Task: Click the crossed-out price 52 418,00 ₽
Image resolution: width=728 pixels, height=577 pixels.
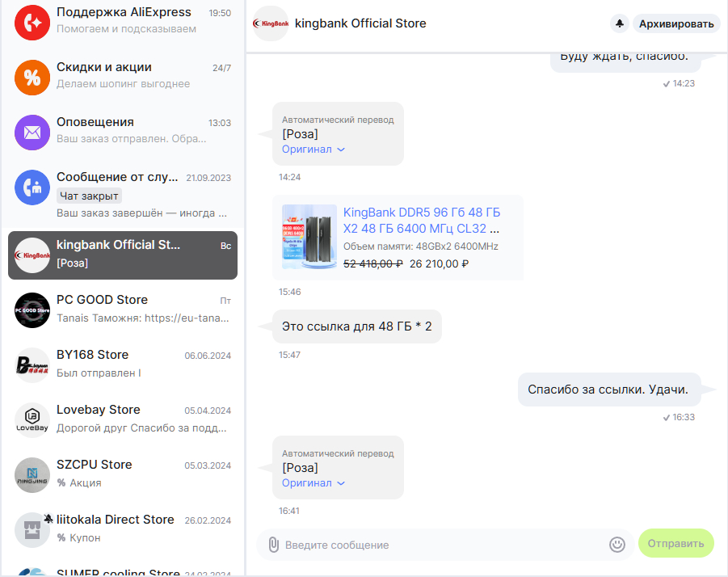Action: point(372,263)
